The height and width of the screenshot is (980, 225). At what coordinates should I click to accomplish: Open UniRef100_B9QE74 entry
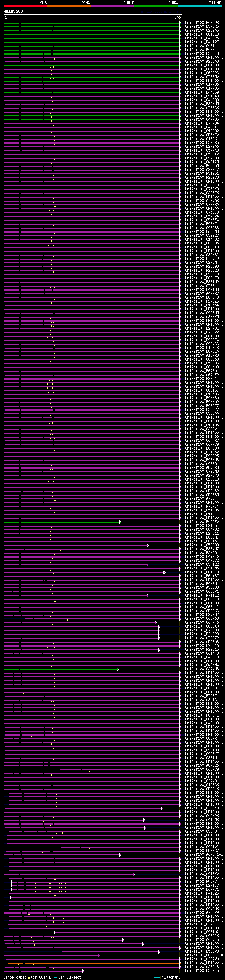click(202, 882)
